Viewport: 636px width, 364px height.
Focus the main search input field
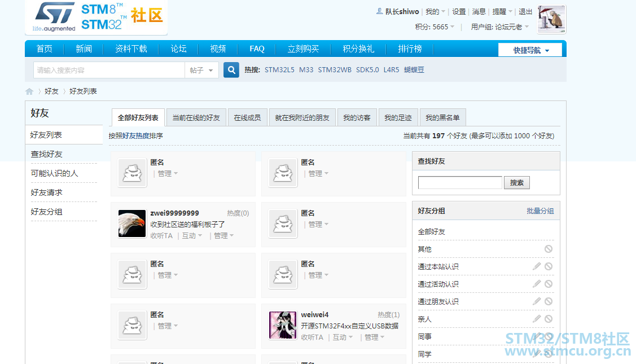[x=109, y=70]
